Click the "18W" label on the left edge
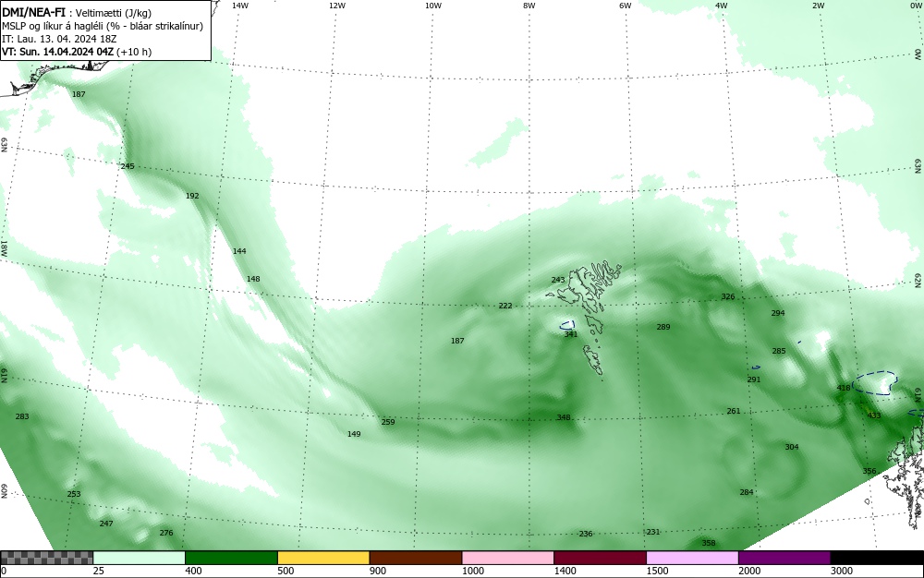Screen dimensions: 924x578 tap(4, 247)
